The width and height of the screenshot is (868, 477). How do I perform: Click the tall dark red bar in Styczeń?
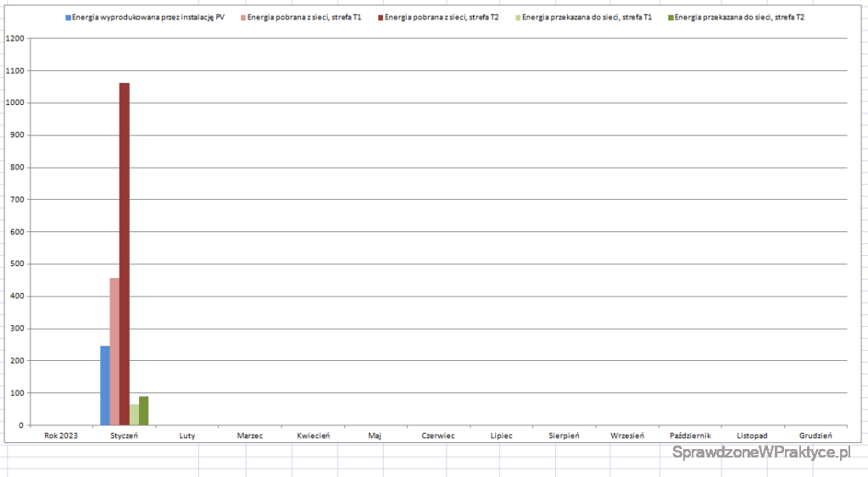(x=125, y=254)
